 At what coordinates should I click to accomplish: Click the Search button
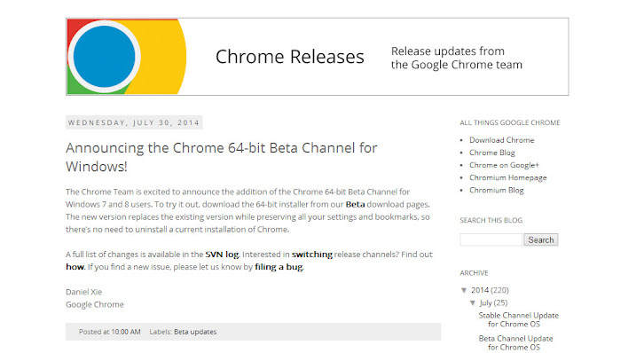coord(540,239)
